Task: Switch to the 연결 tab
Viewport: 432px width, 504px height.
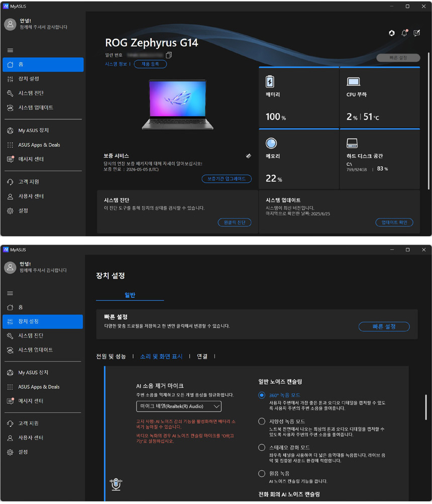Action: pos(202,356)
